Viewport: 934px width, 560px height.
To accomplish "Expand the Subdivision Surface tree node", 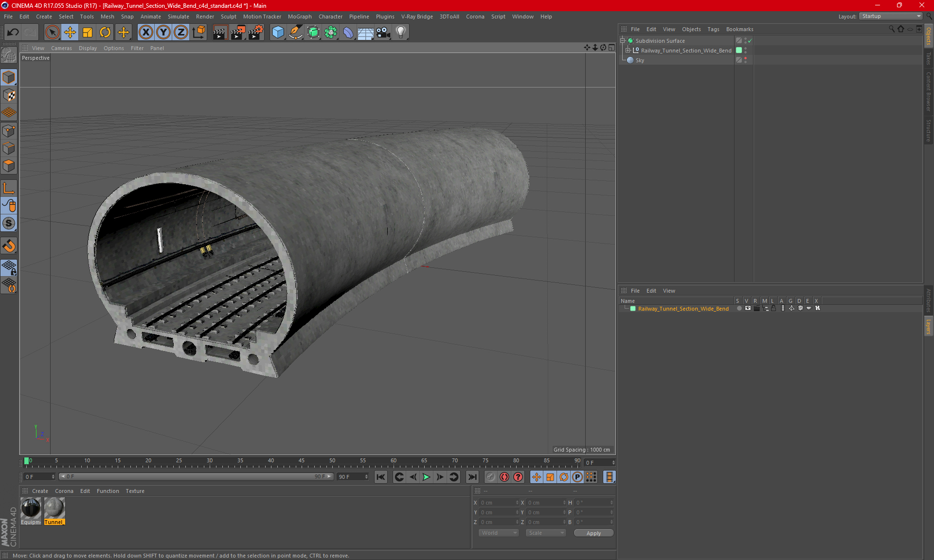I will pyautogui.click(x=623, y=41).
